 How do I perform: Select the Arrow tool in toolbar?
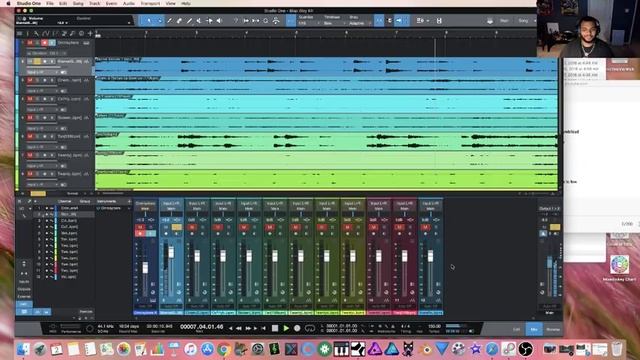(149, 20)
